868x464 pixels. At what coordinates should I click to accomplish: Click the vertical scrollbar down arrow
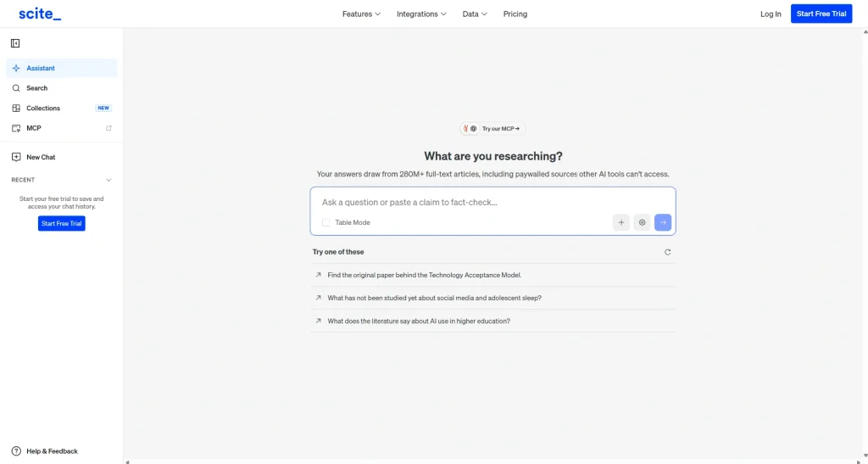(865, 456)
